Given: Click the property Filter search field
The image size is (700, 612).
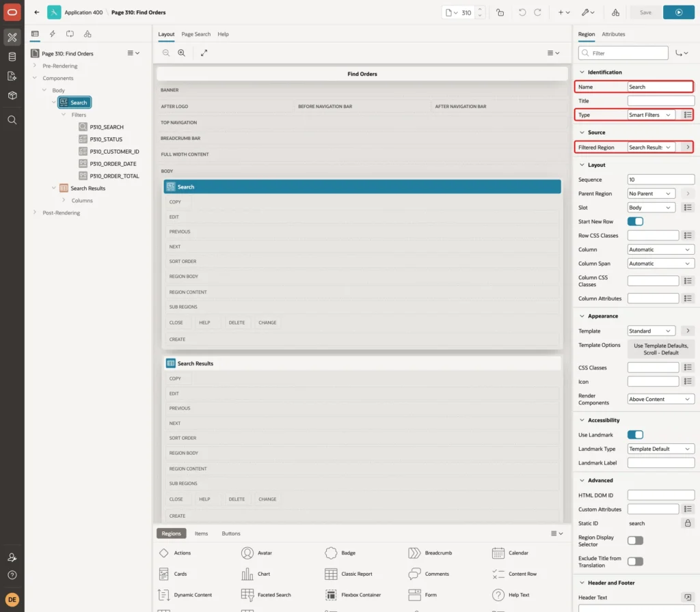Looking at the screenshot, I should (623, 53).
